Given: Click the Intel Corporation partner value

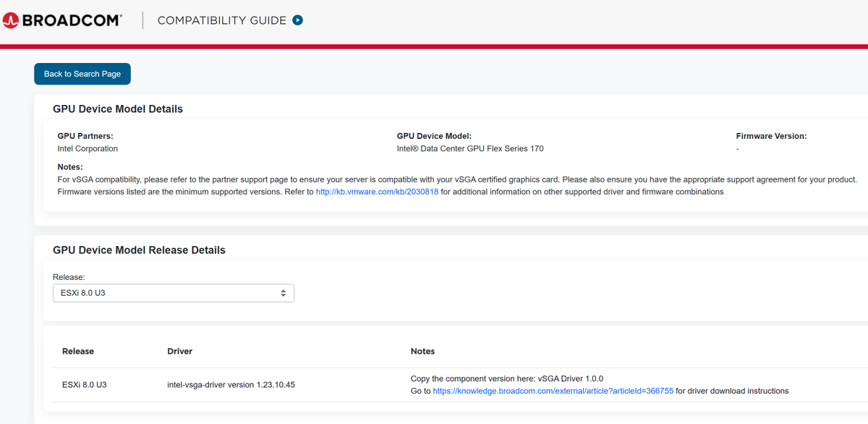Looking at the screenshot, I should tap(88, 148).
